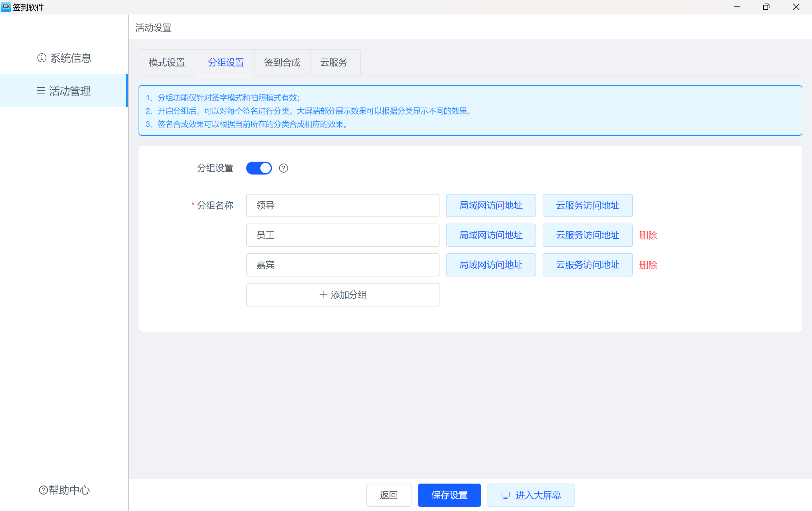Click the info icon next to 系统信息
This screenshot has height=511, width=812.
(x=42, y=58)
